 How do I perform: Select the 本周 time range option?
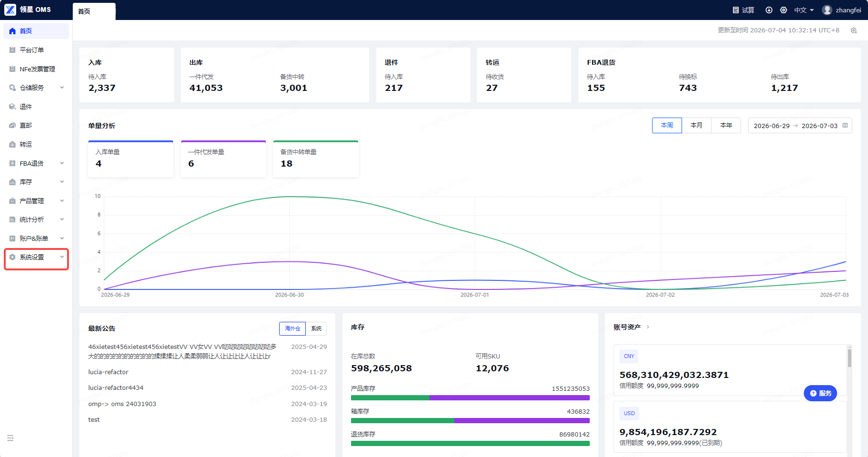tap(667, 126)
